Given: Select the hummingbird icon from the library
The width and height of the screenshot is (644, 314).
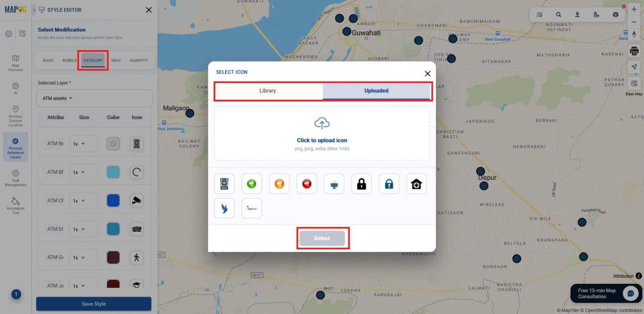Looking at the screenshot, I should [224, 208].
